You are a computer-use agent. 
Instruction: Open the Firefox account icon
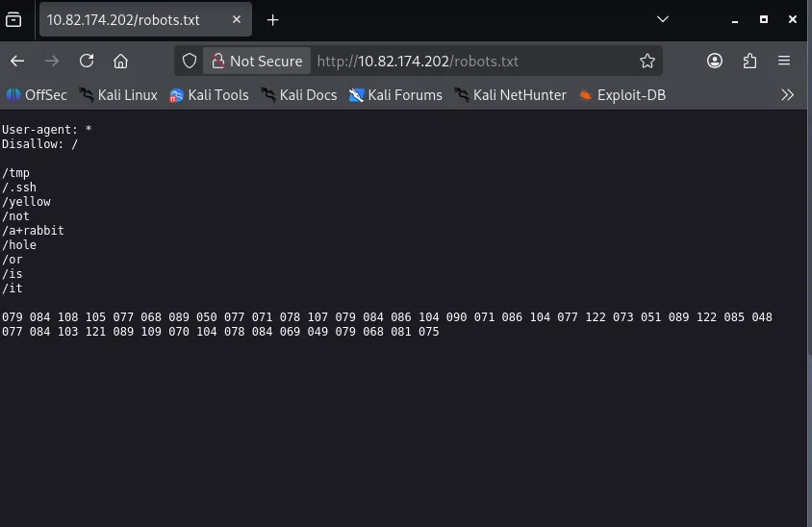point(715,61)
